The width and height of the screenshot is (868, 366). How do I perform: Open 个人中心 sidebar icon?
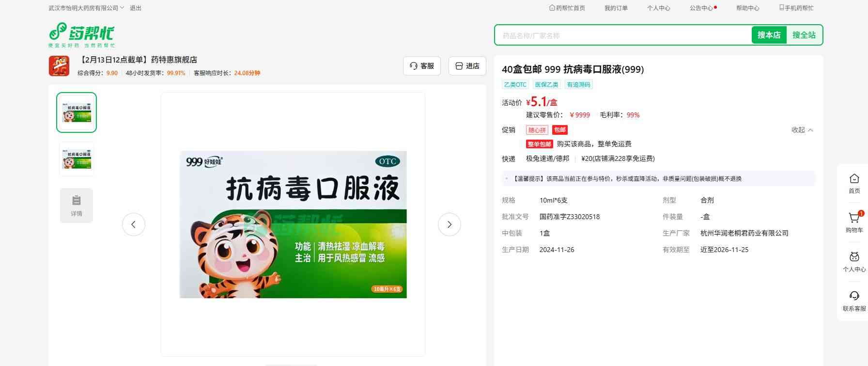[x=854, y=257]
